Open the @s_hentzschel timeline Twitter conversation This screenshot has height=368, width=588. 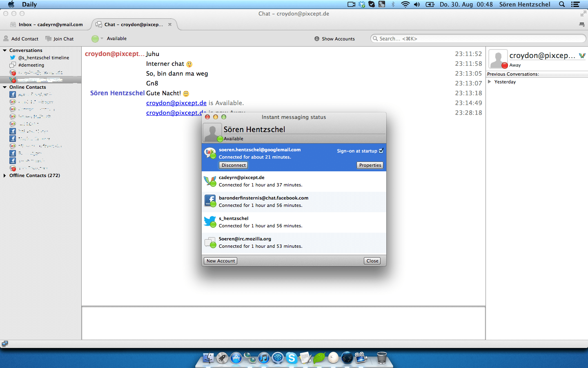[x=43, y=58]
